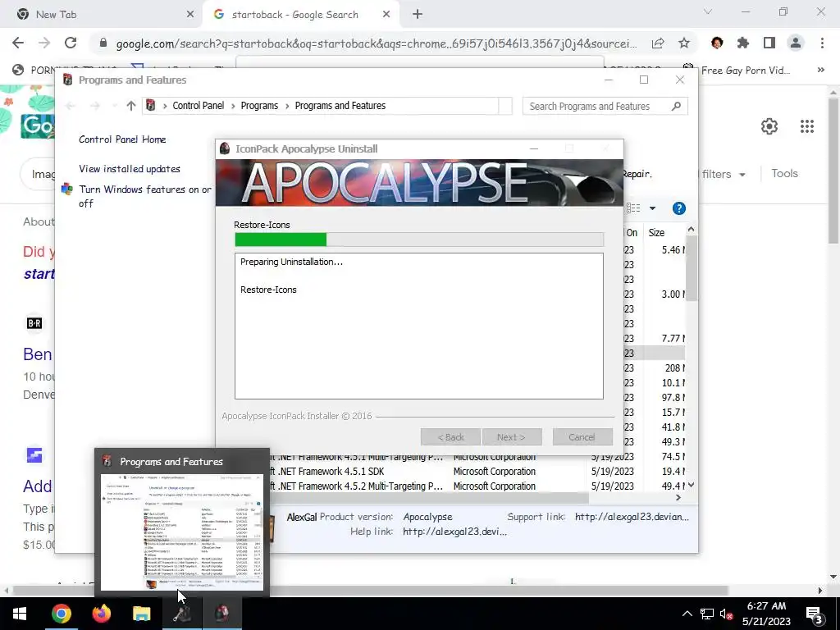Click search magnifier in Programs and Features
Image resolution: width=840 pixels, height=630 pixels.
point(676,106)
